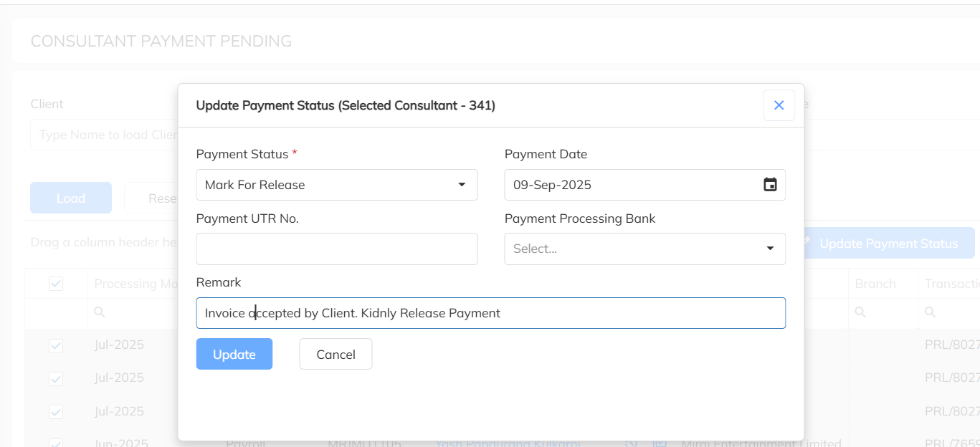The image size is (980, 447).
Task: Expand the Payment Processing Bank dropdown
Action: tap(644, 249)
